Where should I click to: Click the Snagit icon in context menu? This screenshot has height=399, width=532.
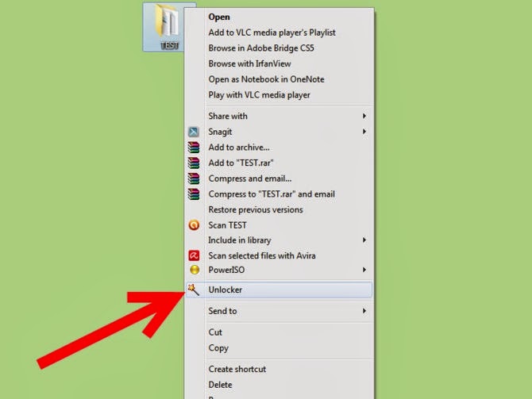[x=194, y=132]
